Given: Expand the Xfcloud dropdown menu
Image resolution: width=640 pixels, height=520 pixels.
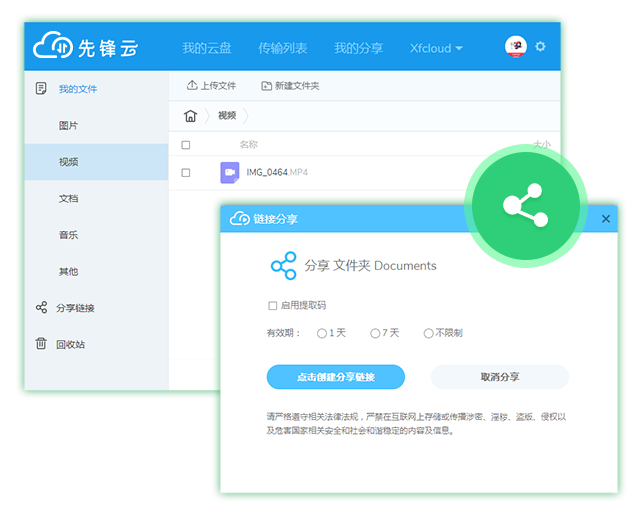Looking at the screenshot, I should point(436,48).
